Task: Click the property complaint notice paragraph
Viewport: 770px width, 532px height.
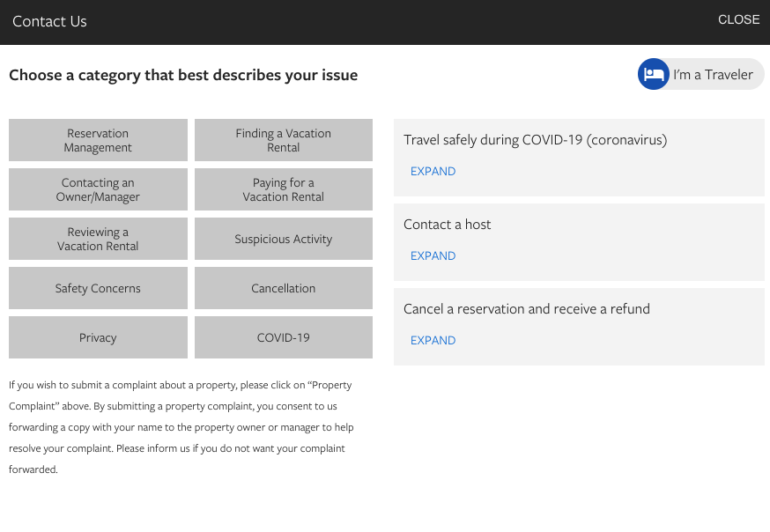Action: coord(181,427)
